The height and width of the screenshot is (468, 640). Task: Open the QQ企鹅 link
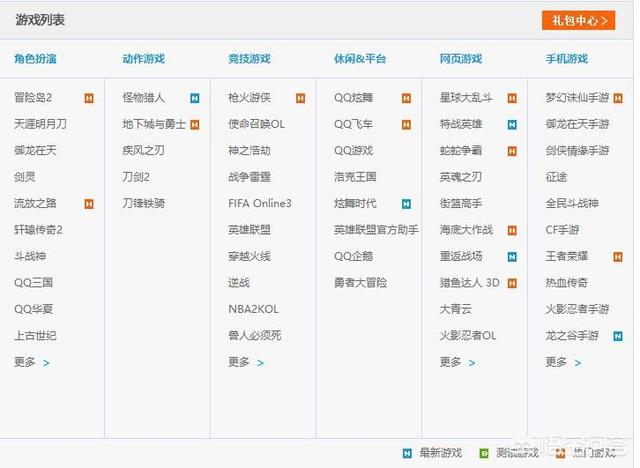(x=353, y=256)
